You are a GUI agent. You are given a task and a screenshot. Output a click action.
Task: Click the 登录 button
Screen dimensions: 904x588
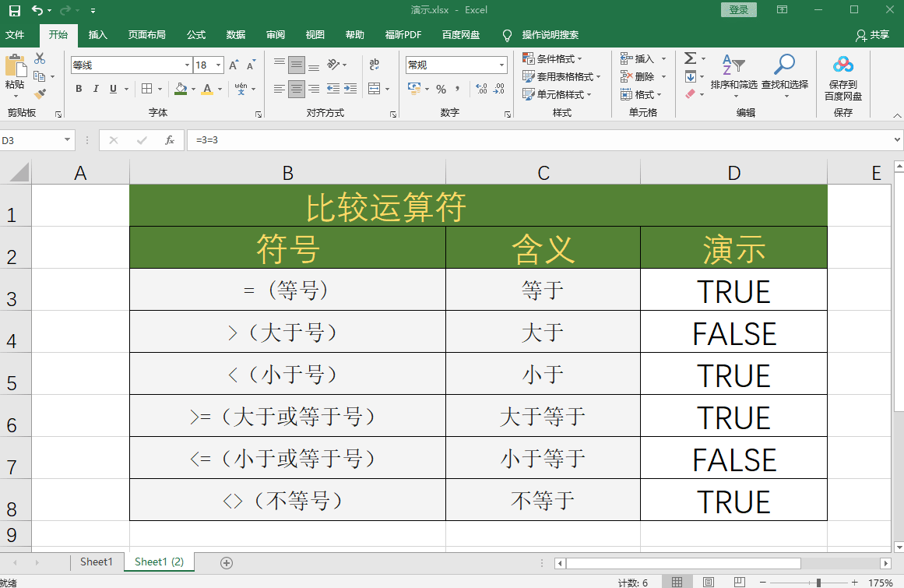(737, 11)
